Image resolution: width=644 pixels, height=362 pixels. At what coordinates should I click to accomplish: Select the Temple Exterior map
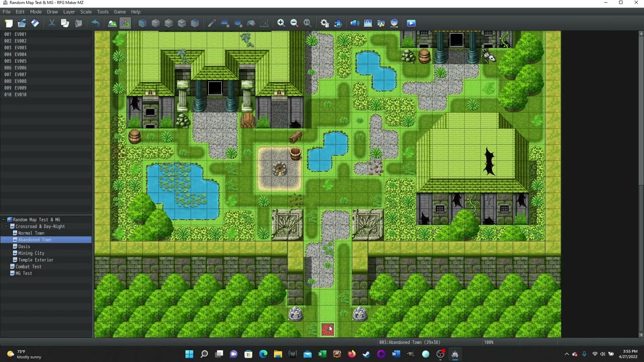point(36,260)
